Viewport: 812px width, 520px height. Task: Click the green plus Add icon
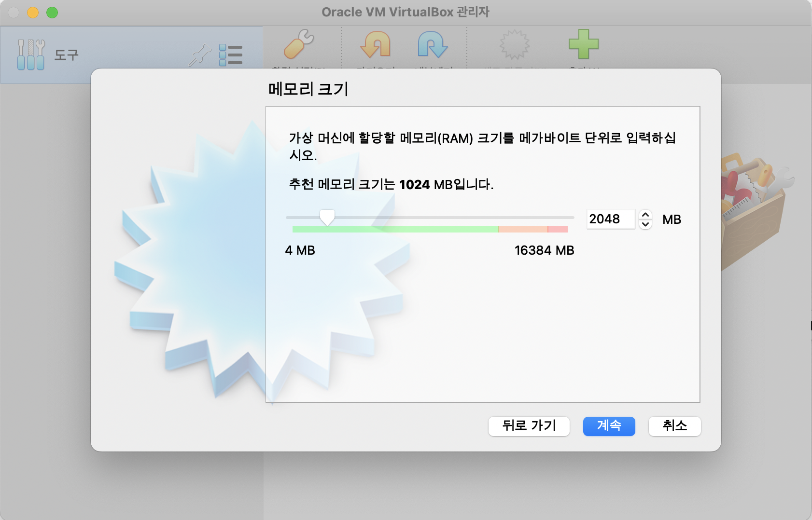[x=584, y=44]
